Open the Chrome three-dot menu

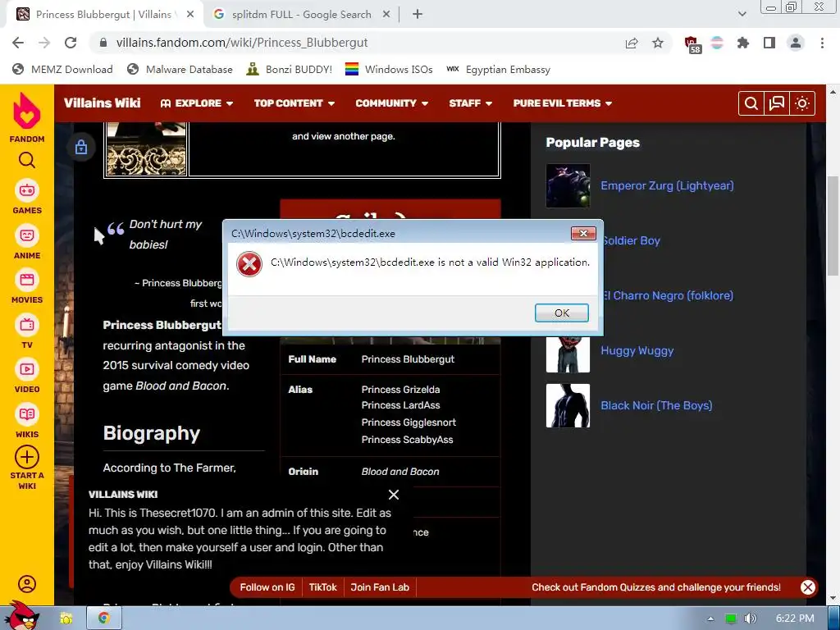pos(822,43)
